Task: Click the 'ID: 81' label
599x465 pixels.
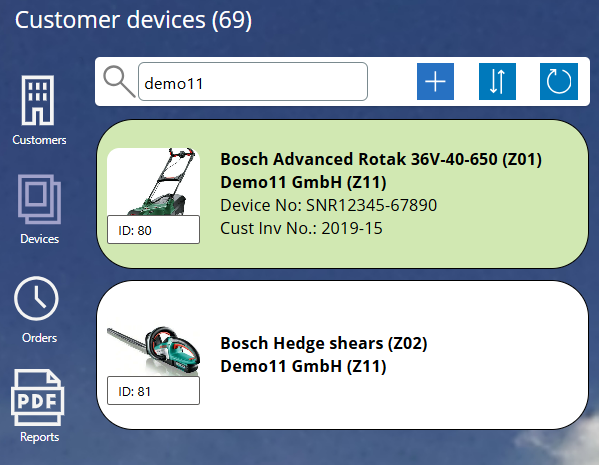Action: [153, 390]
